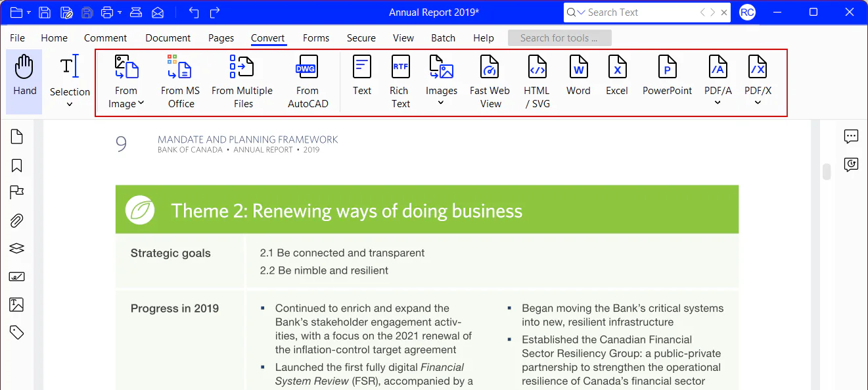Expand the Open folder dropdown arrow
868x390 pixels.
[x=29, y=13]
